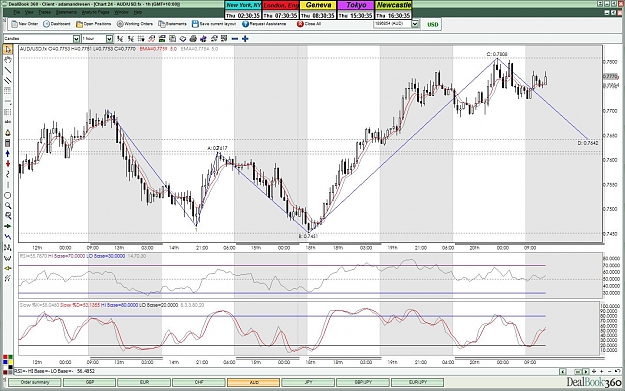625x391 pixels.
Task: Show Working Orders
Action: (135, 24)
